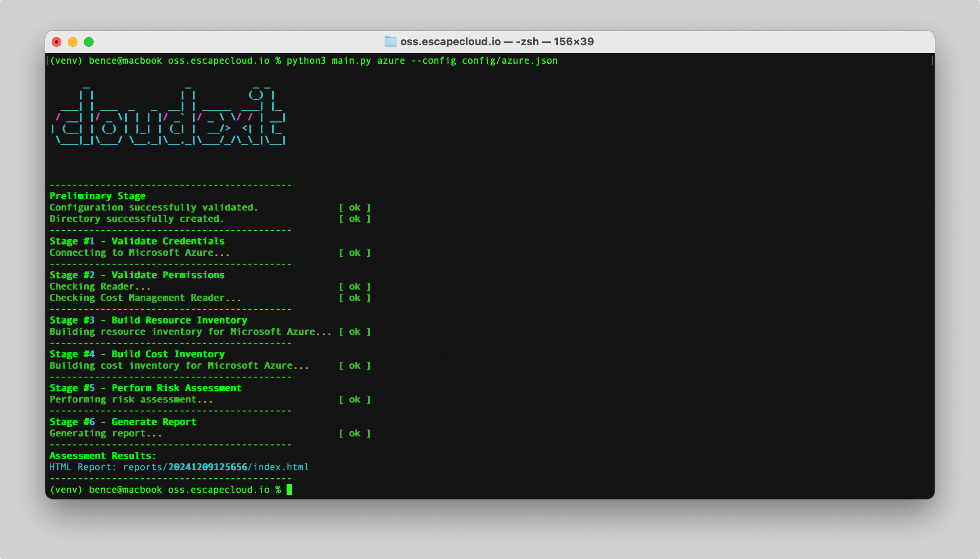Click the yellow minimize window button
Viewport: 980px width, 559px height.
point(73,42)
